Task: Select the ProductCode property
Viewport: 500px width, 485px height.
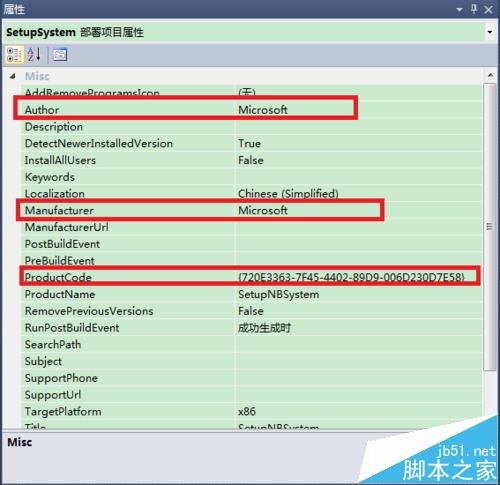Action: point(58,277)
